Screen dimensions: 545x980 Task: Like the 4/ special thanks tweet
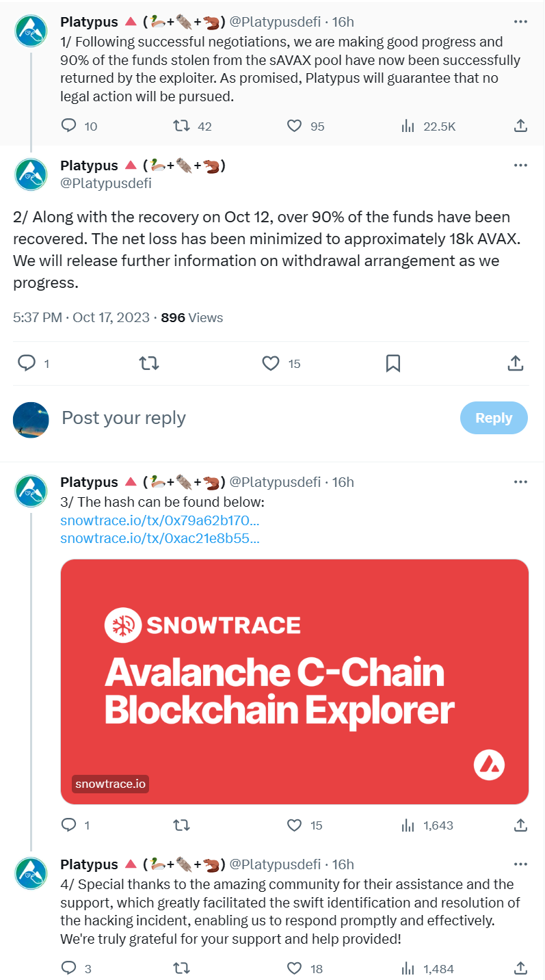pos(294,968)
